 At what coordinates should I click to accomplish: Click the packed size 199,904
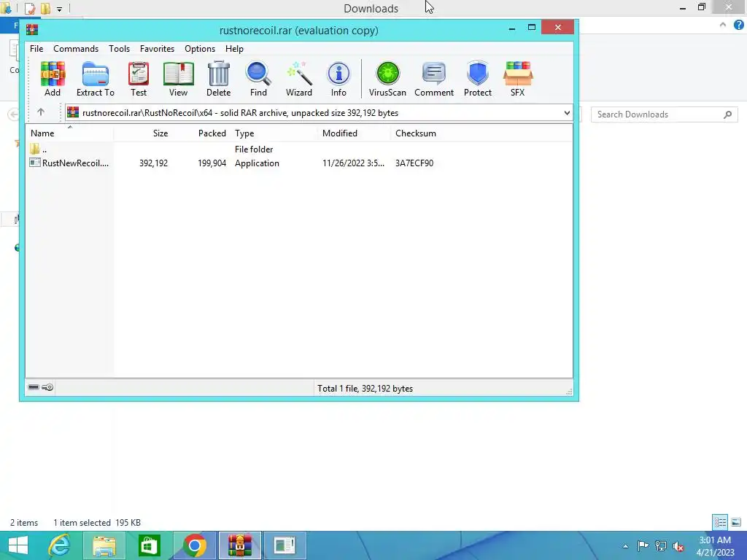212,163
